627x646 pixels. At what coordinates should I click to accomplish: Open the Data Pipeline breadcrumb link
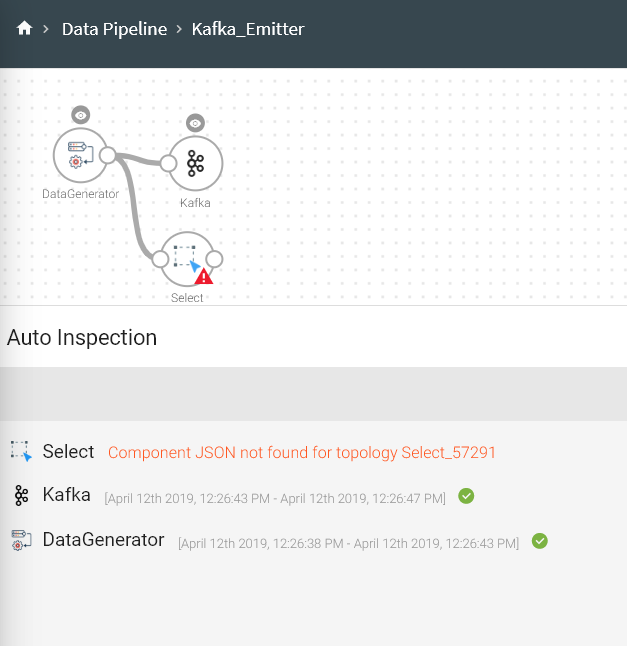[114, 29]
